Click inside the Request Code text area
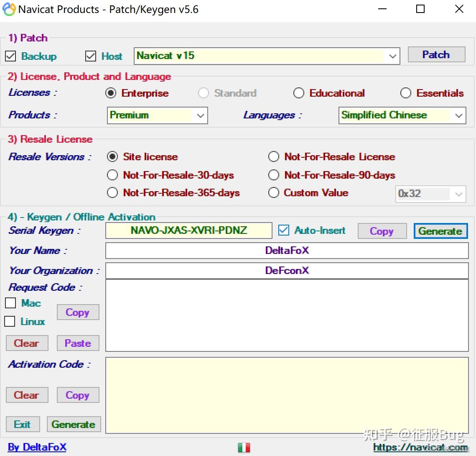This screenshot has width=476, height=456. coord(287,316)
